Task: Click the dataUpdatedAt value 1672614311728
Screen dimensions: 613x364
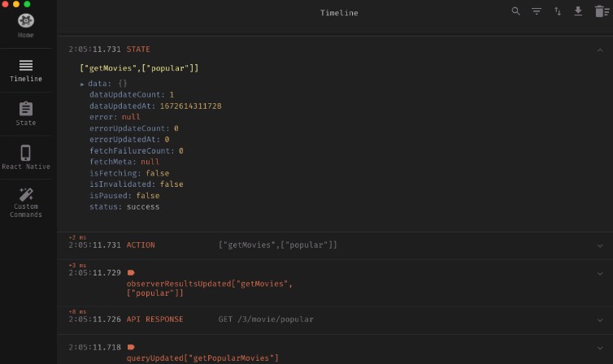Action: (190, 106)
